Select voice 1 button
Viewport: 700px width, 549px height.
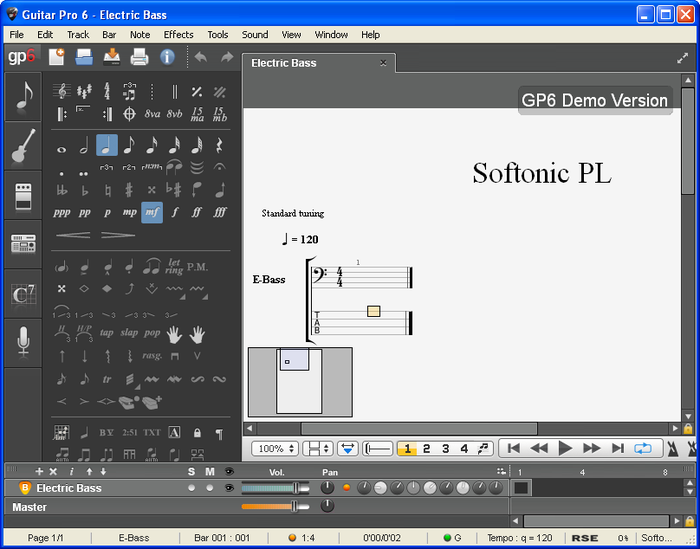pyautogui.click(x=407, y=448)
